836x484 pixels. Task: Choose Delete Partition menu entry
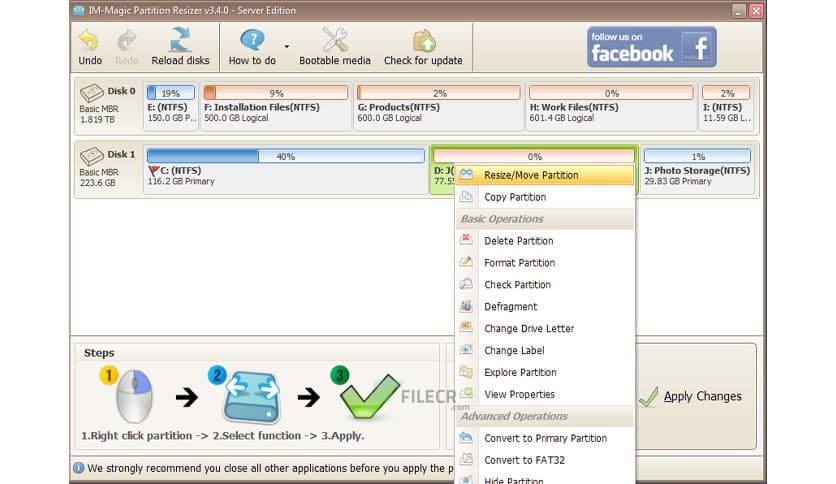[545, 241]
